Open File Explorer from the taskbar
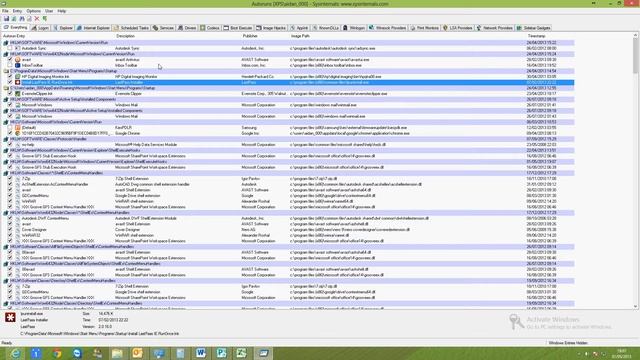 point(118,353)
